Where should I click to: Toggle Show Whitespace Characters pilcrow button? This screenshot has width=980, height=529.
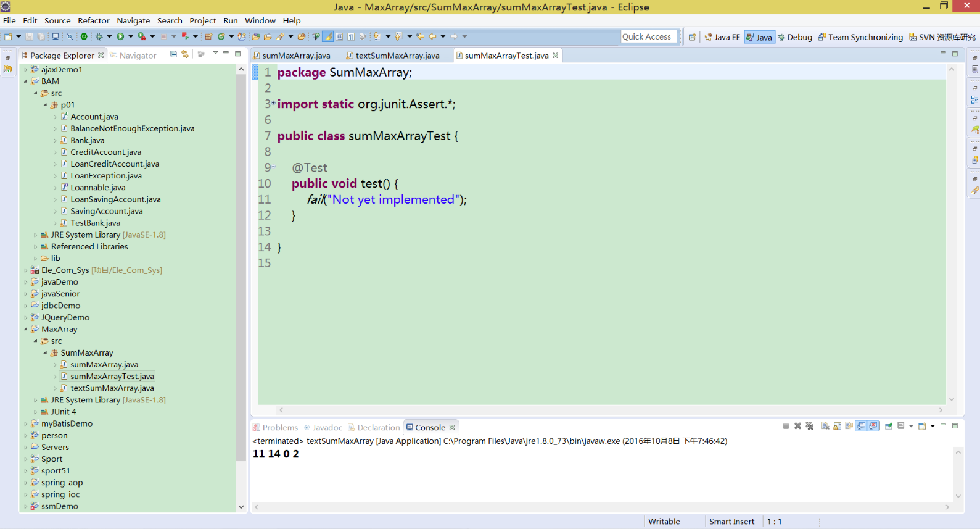point(351,37)
